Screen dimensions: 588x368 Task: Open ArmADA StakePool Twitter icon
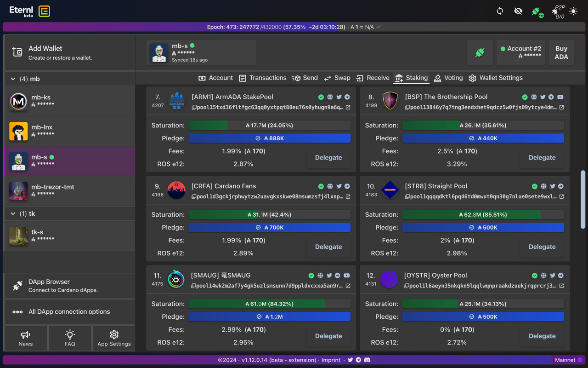coord(339,97)
